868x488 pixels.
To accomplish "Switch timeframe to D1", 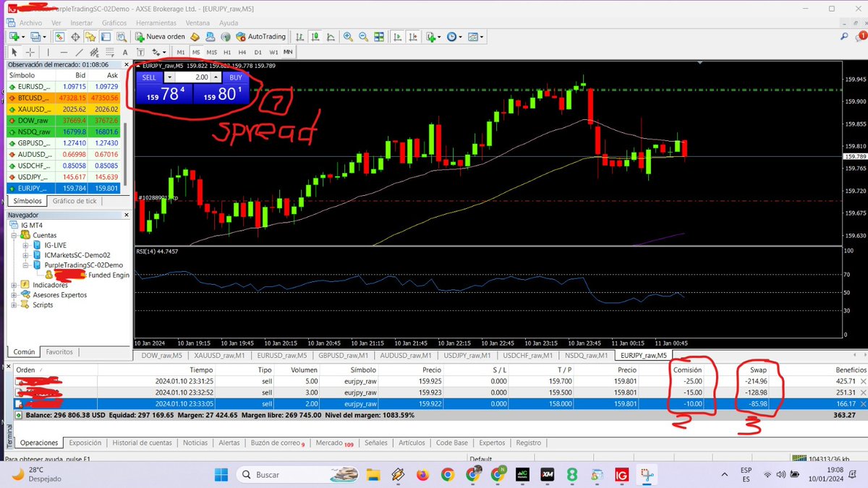I will [258, 52].
